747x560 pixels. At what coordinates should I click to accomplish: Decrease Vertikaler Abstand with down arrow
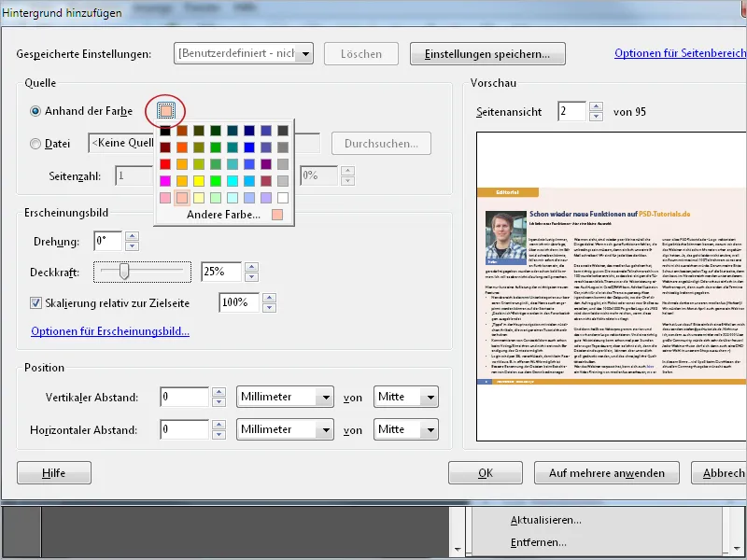click(218, 402)
